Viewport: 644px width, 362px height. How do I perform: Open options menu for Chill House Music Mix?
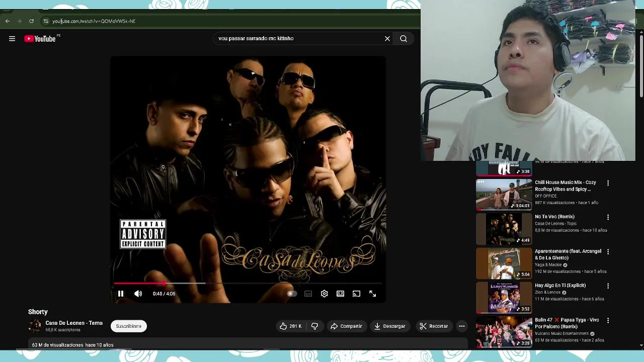[x=608, y=183]
